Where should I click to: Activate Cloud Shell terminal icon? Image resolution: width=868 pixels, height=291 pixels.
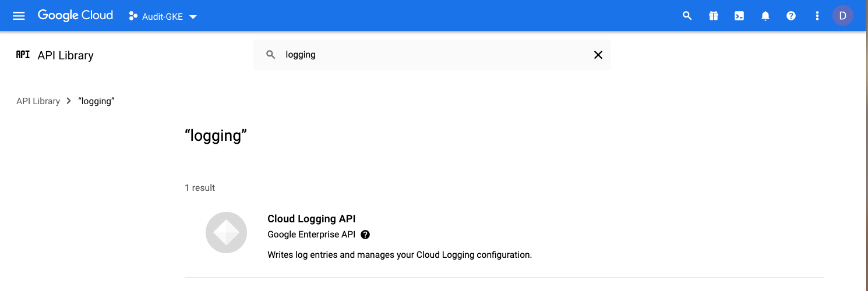[739, 16]
